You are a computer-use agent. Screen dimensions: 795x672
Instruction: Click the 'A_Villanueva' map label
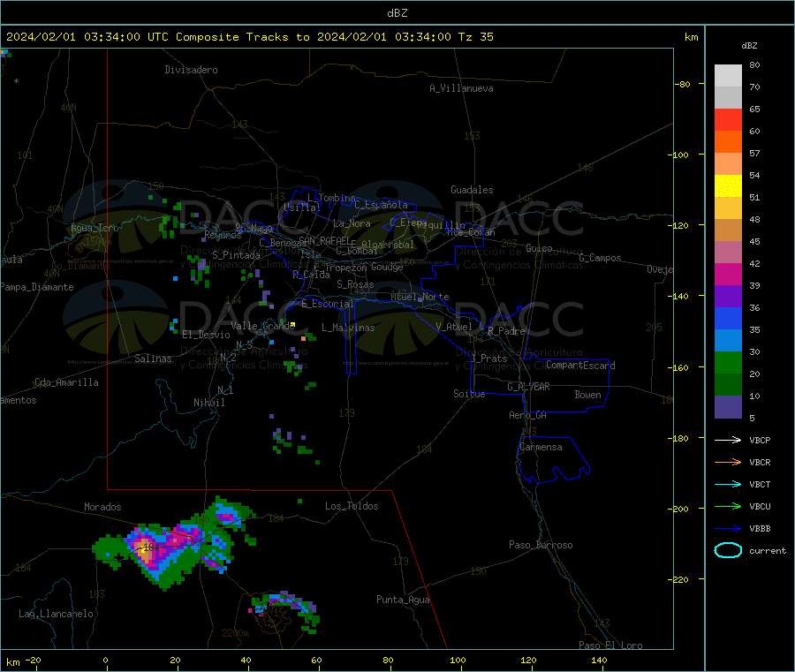coord(461,88)
